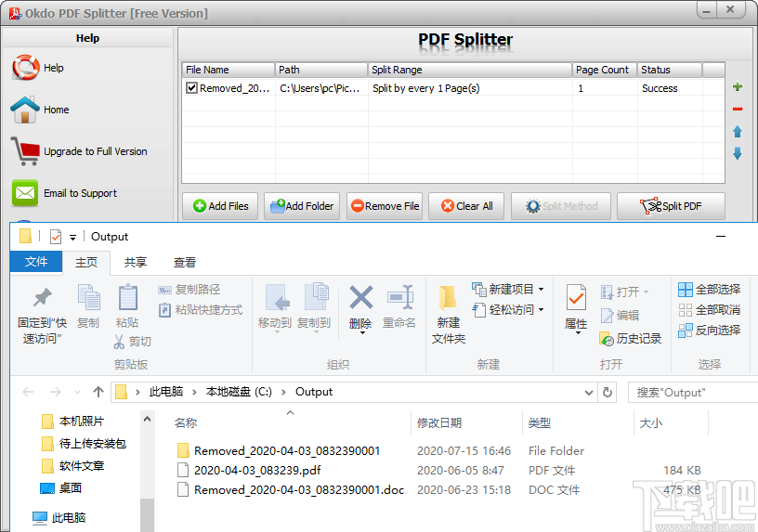Click the 重命名 rename icon

[x=400, y=297]
